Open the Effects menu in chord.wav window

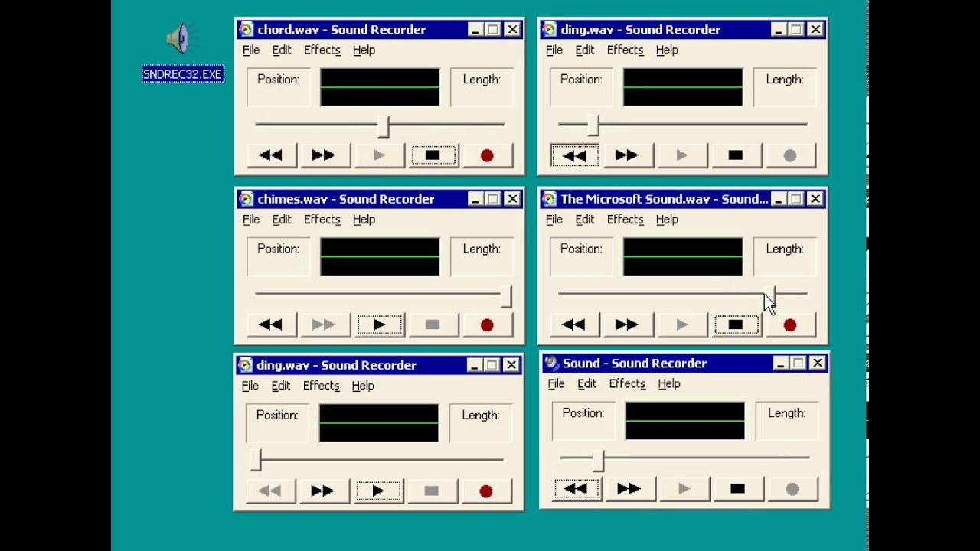[x=322, y=50]
